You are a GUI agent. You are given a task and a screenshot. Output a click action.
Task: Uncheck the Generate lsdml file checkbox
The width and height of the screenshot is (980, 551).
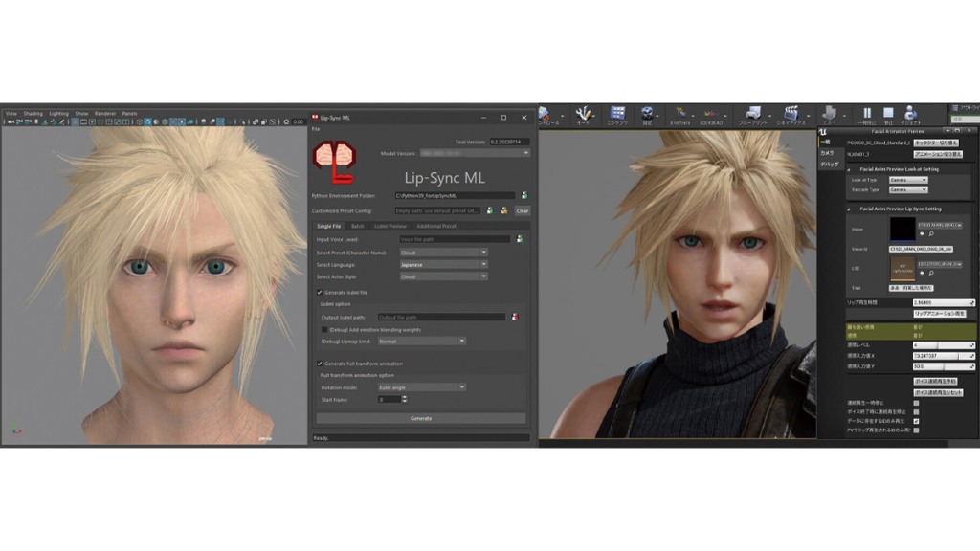point(320,292)
